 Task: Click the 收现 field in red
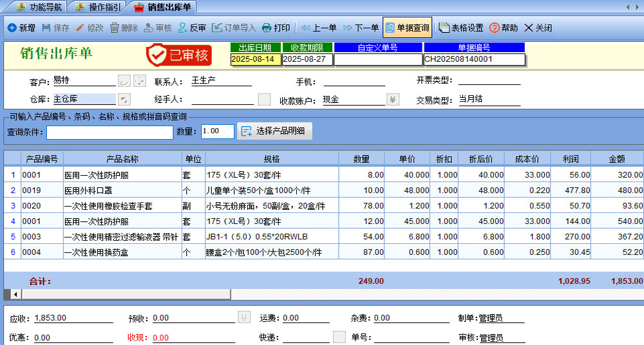(193, 338)
